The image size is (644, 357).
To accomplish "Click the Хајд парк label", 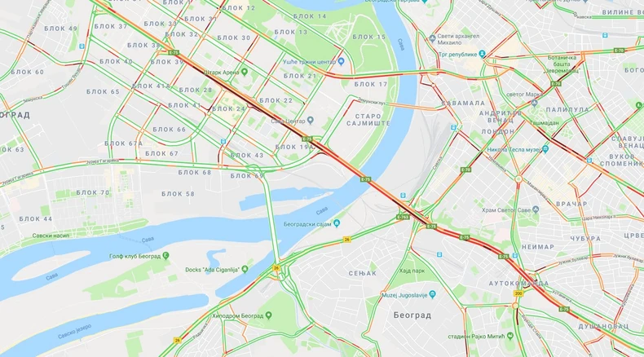I will click(412, 271).
